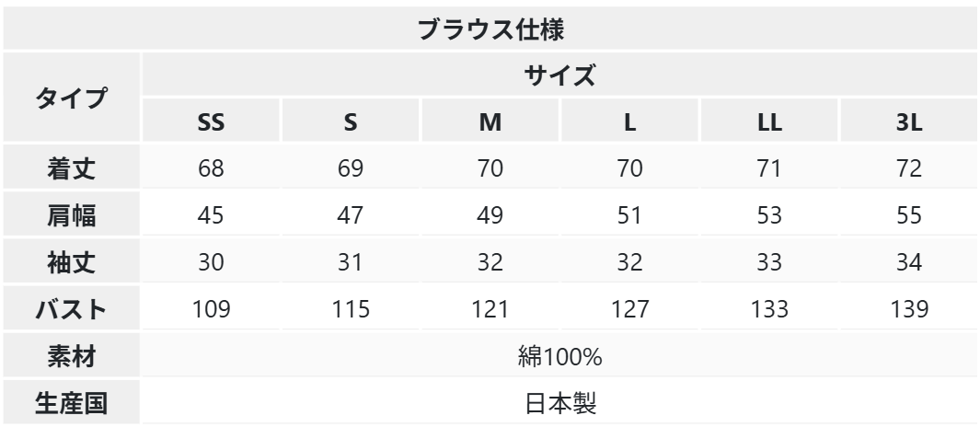Click the サイズ header cell
980x427 pixels.
pos(559,75)
